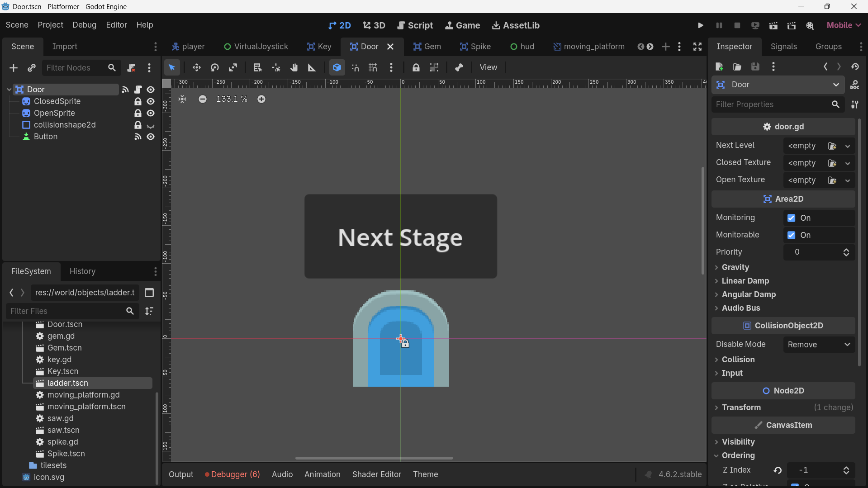Add a new child node
The width and height of the screenshot is (868, 488).
point(13,68)
